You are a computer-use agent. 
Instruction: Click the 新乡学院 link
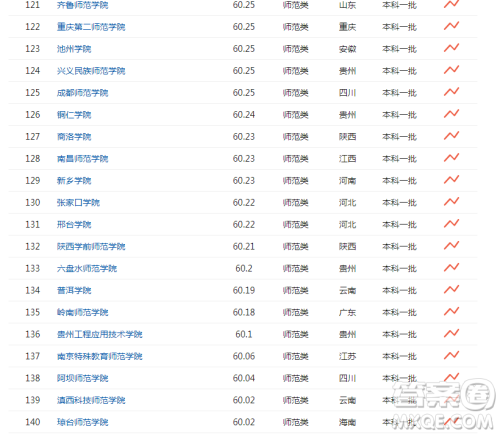(74, 181)
